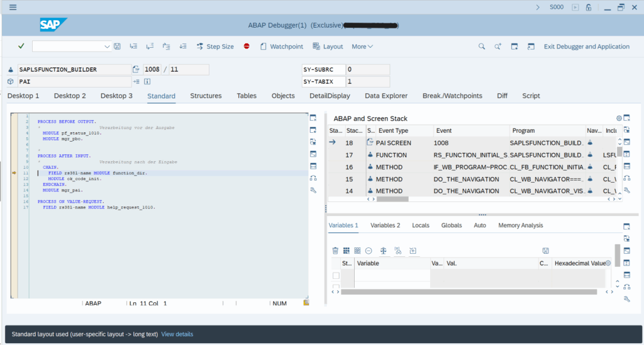Open the Script tab
This screenshot has height=345, width=644.
531,96
